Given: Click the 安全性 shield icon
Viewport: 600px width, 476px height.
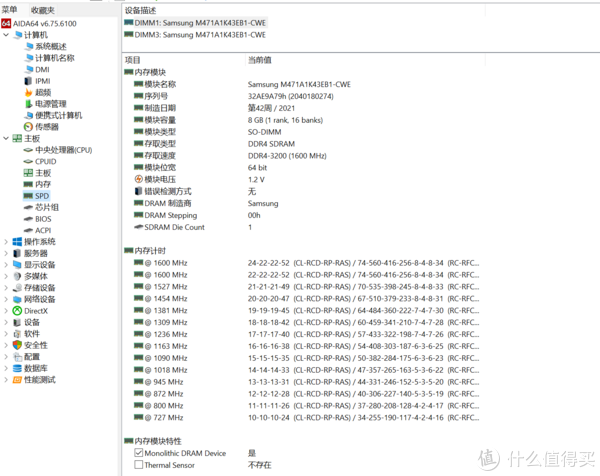Looking at the screenshot, I should click(x=17, y=345).
